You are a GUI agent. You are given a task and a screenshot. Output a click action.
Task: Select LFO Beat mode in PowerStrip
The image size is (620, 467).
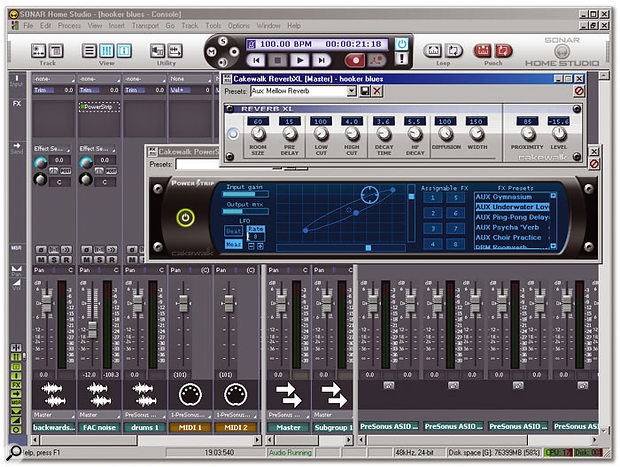tap(234, 231)
